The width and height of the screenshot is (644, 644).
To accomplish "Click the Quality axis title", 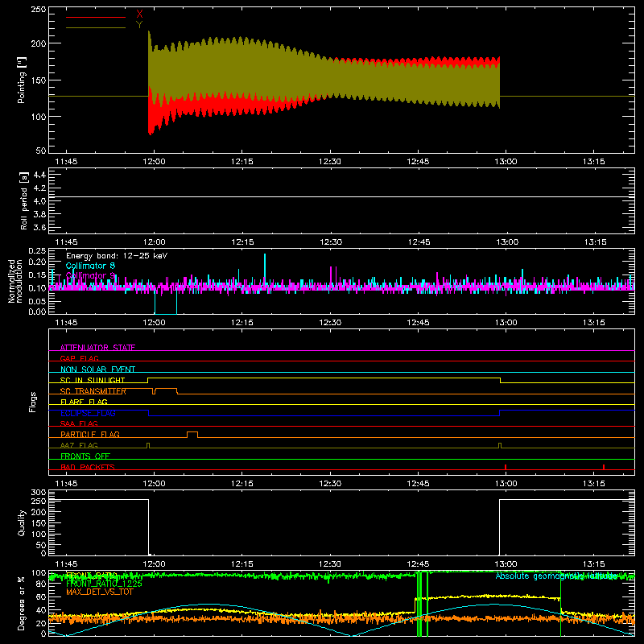I will tap(22, 522).
